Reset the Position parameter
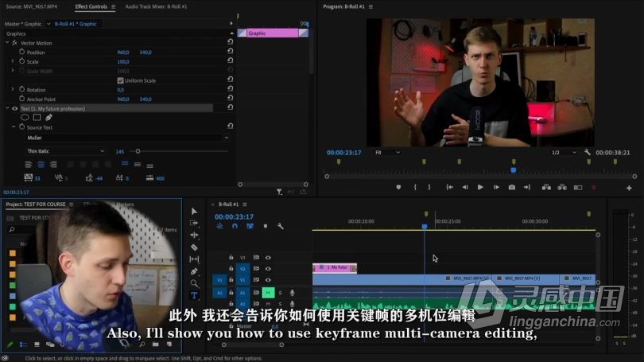 tap(231, 53)
